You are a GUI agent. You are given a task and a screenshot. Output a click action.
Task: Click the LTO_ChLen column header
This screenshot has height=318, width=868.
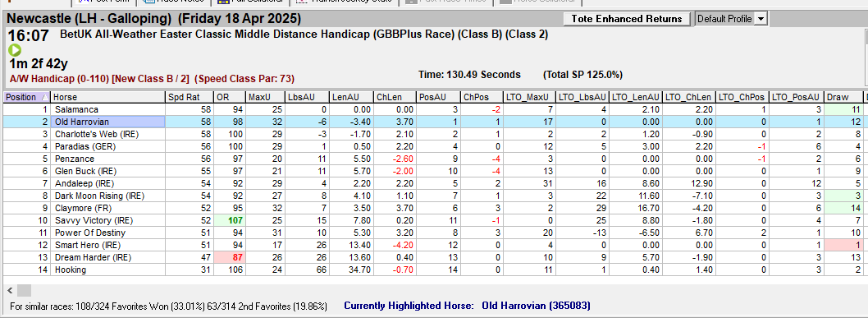689,97
